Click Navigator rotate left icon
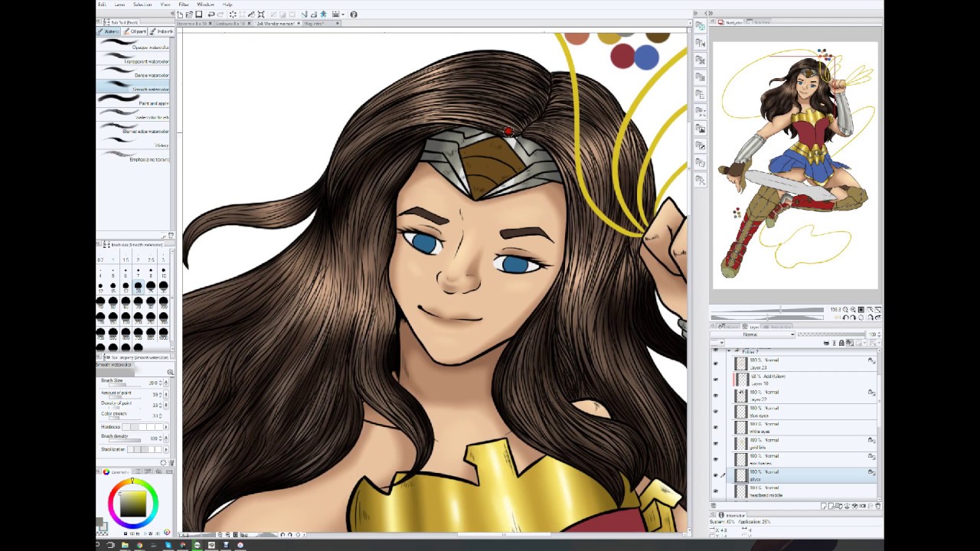 (x=845, y=318)
